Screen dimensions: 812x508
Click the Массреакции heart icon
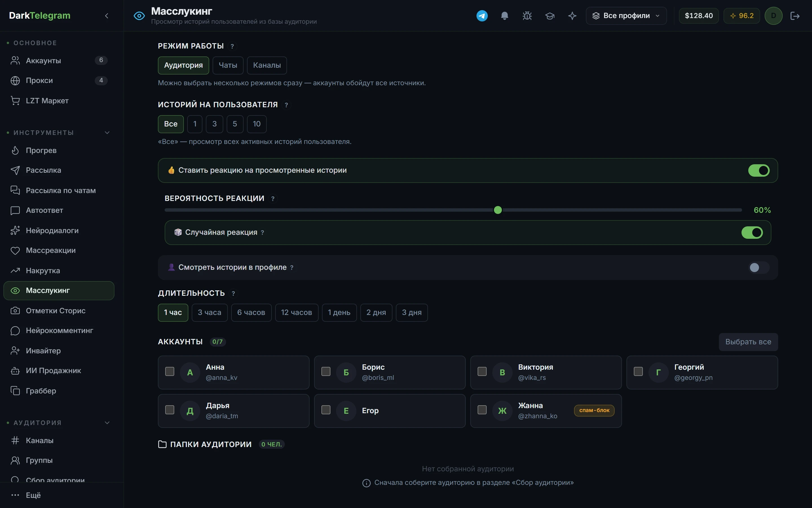(x=15, y=251)
